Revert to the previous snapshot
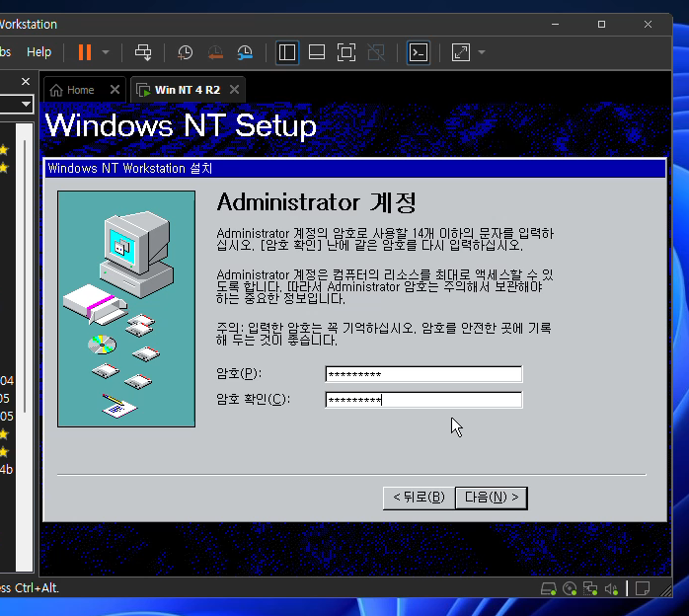This screenshot has width=689, height=616. point(215,52)
